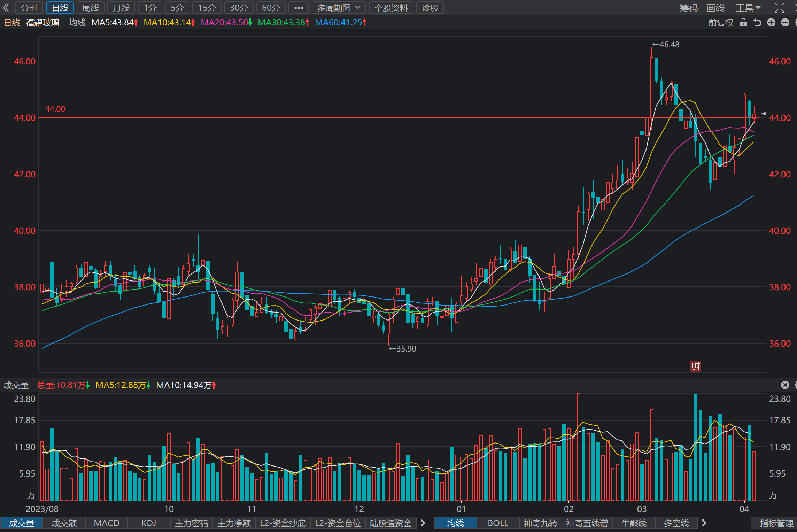Image resolution: width=797 pixels, height=532 pixels.
Task: Click the double-chevron back icon
Action: (6, 8)
